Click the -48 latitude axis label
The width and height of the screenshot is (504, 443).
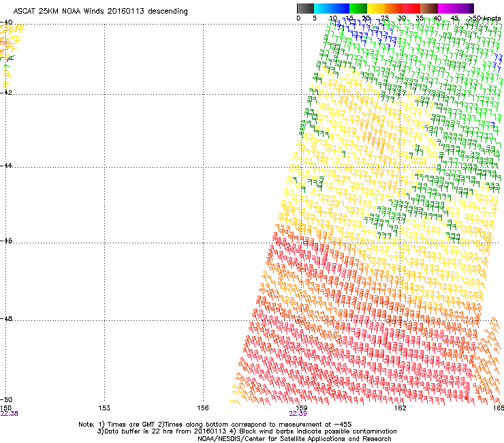(6, 318)
